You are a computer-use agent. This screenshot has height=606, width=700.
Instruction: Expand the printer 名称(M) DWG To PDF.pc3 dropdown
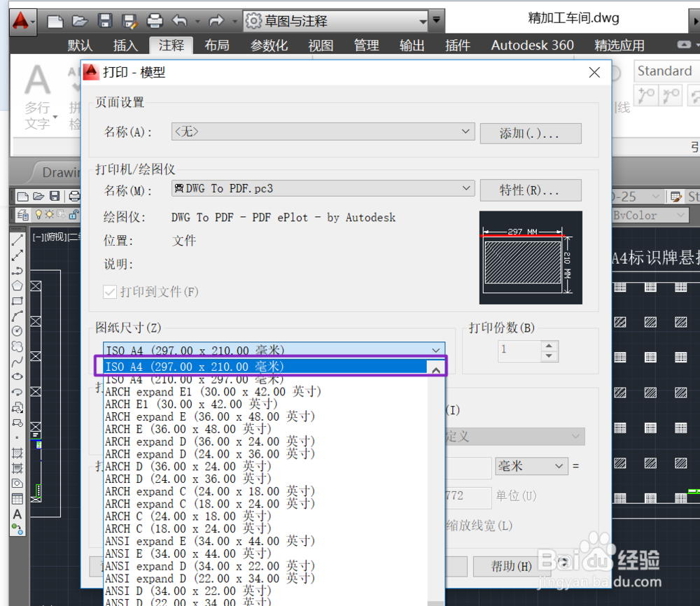tap(465, 188)
